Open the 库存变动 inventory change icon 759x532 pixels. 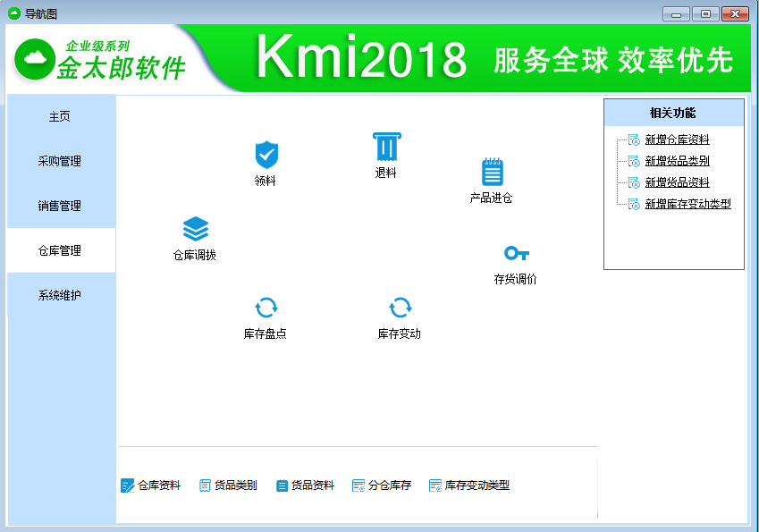[x=401, y=313]
